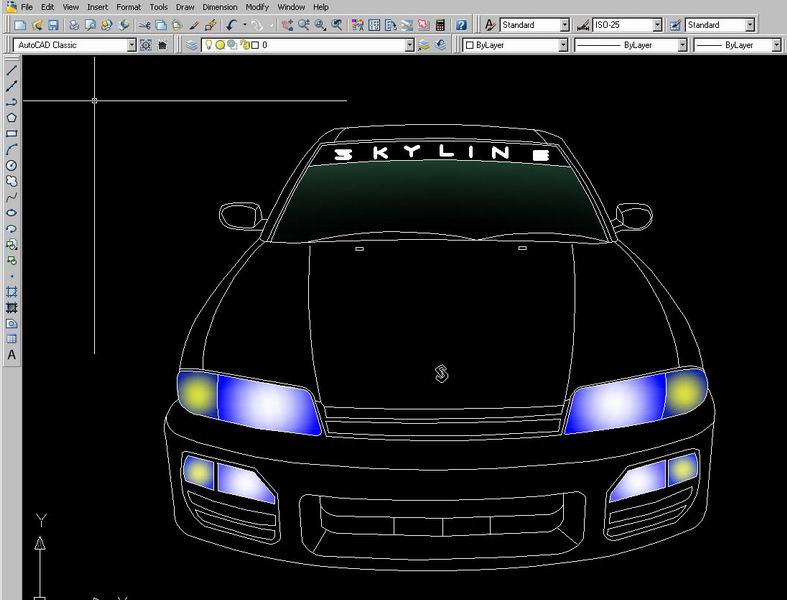Expand the ByLayer lineweight dropdown
Viewport: 787px width, 600px height.
click(776, 45)
